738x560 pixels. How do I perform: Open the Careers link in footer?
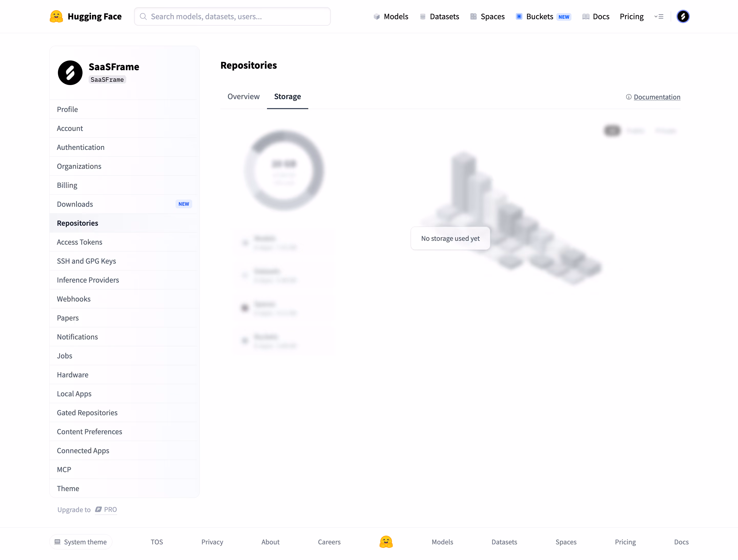point(329,542)
